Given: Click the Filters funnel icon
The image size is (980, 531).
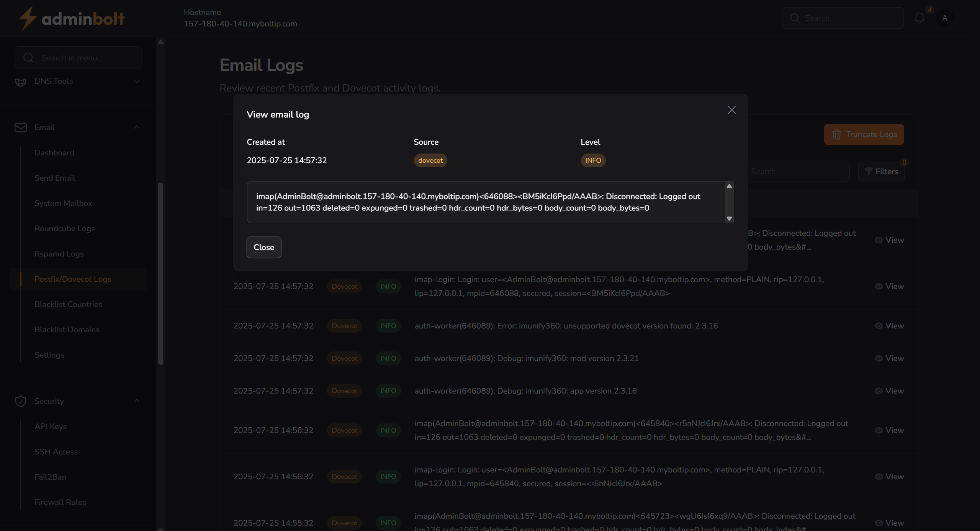Looking at the screenshot, I should [869, 172].
